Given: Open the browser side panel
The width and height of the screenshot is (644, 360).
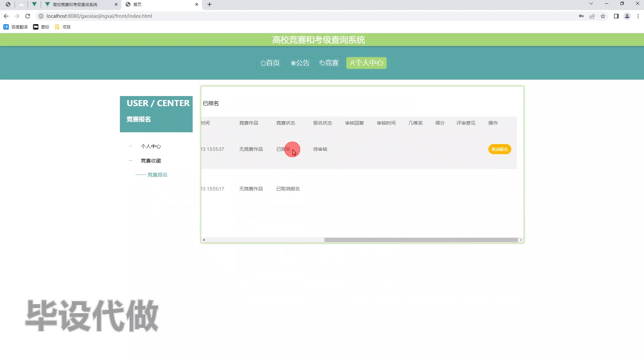Looking at the screenshot, I should 616,16.
